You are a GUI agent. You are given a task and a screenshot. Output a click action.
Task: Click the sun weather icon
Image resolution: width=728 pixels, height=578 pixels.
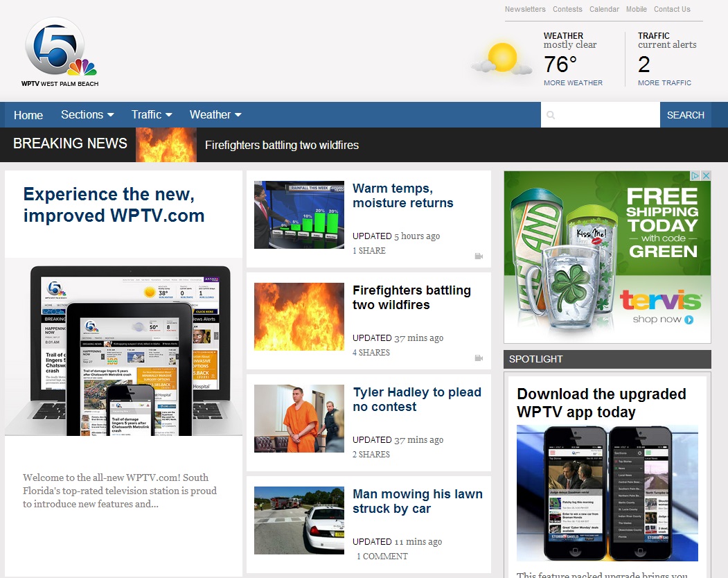[501, 58]
